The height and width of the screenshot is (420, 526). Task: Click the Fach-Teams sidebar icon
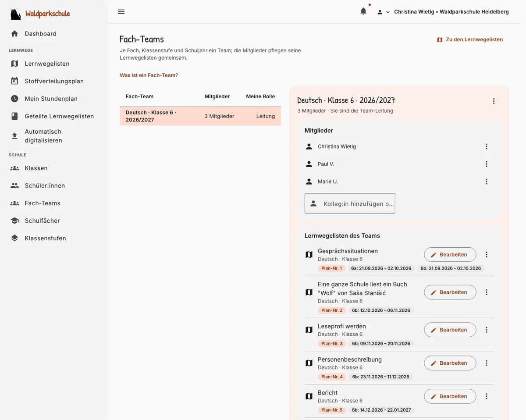coord(14,203)
